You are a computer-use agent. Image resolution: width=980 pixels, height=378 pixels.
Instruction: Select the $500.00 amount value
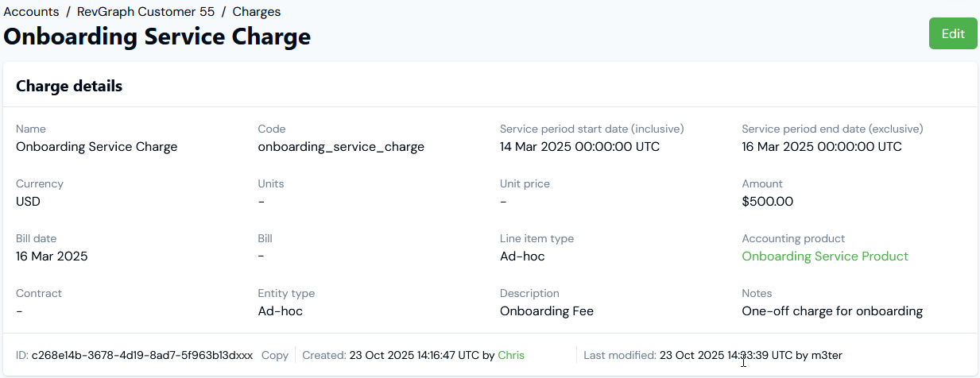coord(767,202)
